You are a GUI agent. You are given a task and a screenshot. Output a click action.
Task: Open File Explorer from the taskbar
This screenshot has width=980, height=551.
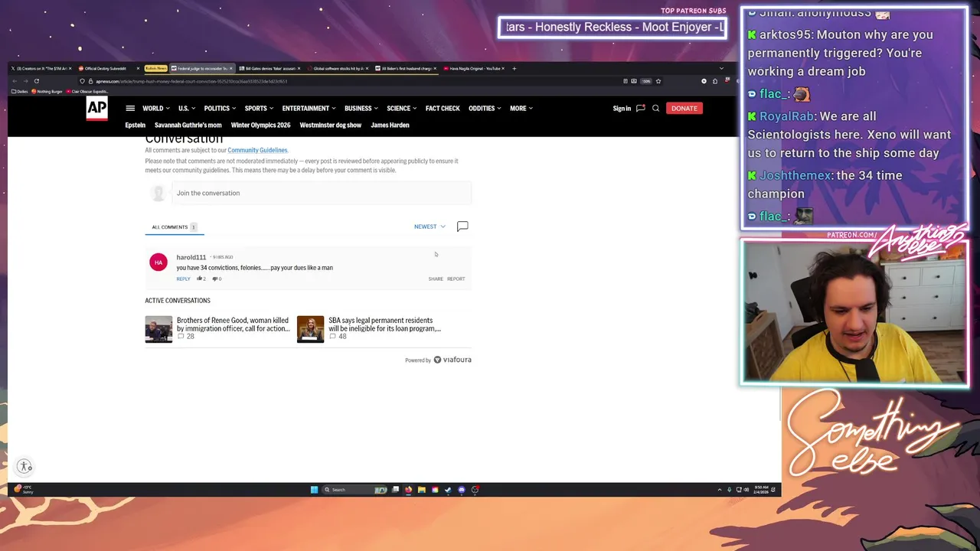click(x=422, y=490)
